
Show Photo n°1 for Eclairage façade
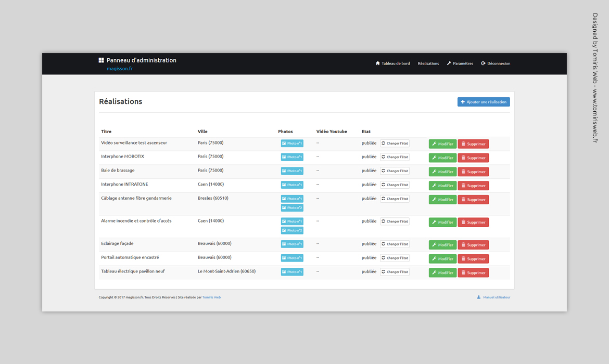point(292,244)
